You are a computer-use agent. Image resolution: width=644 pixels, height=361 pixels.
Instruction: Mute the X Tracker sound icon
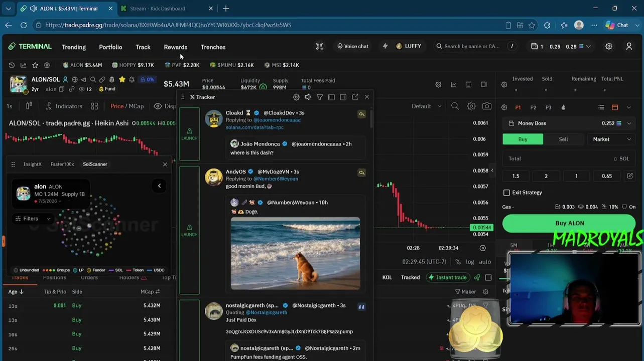click(x=308, y=97)
